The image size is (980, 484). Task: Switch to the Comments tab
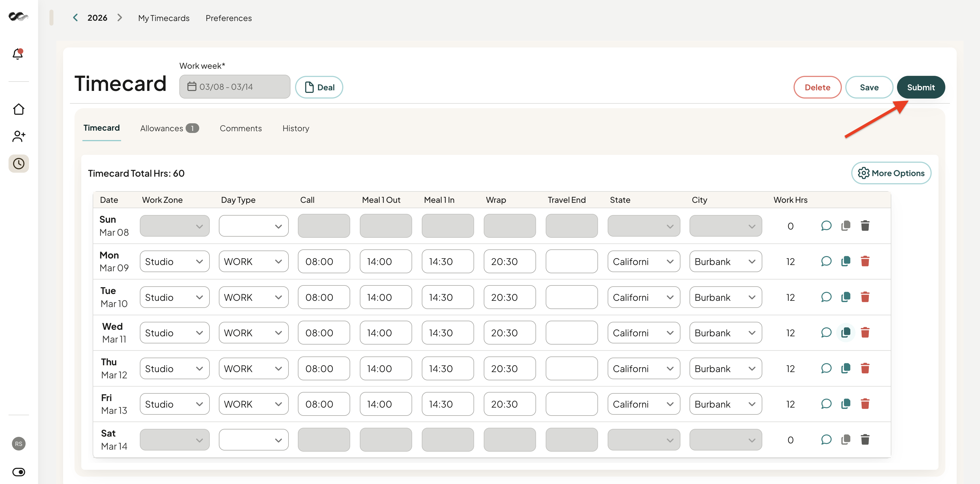[241, 128]
